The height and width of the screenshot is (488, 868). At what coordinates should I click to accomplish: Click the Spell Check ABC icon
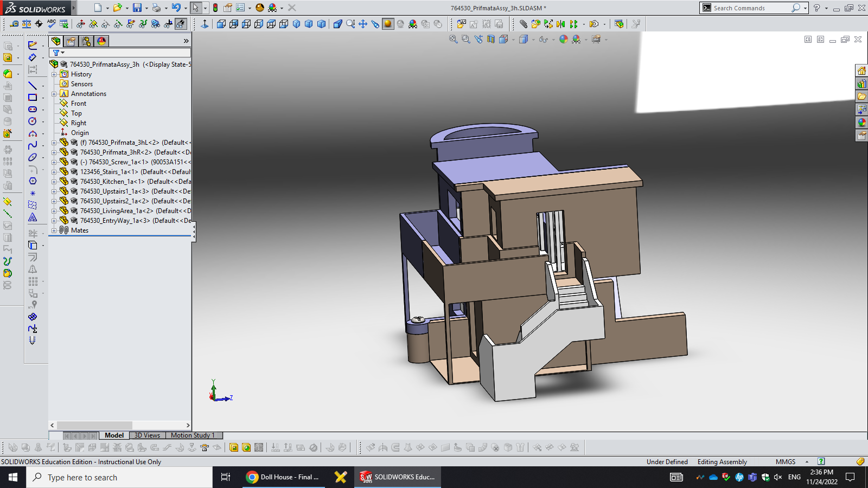[52, 23]
